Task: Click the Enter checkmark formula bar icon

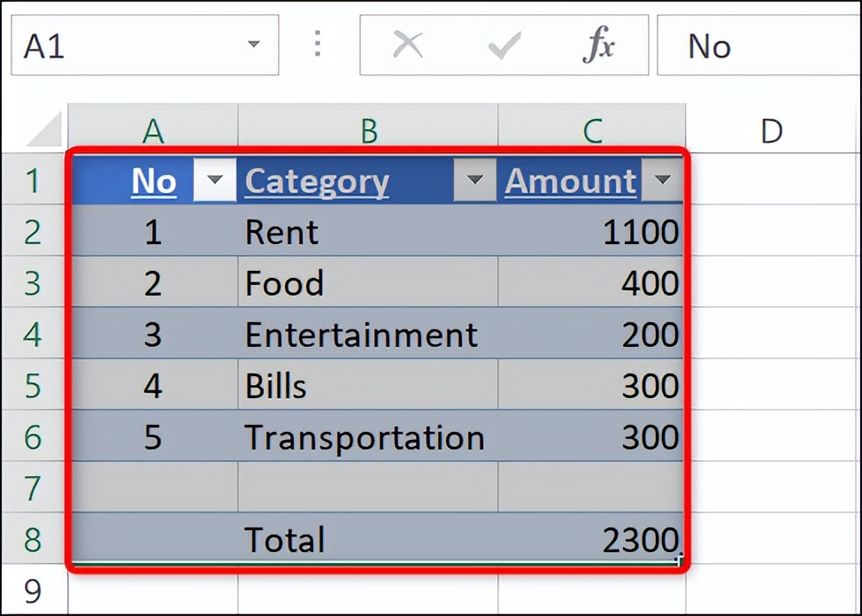Action: [x=504, y=45]
